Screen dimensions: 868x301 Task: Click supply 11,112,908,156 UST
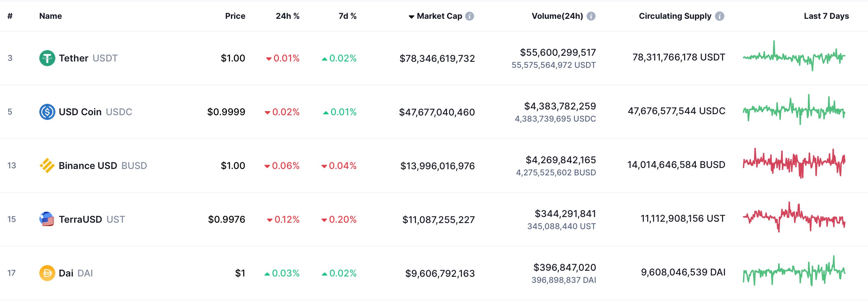click(x=683, y=218)
